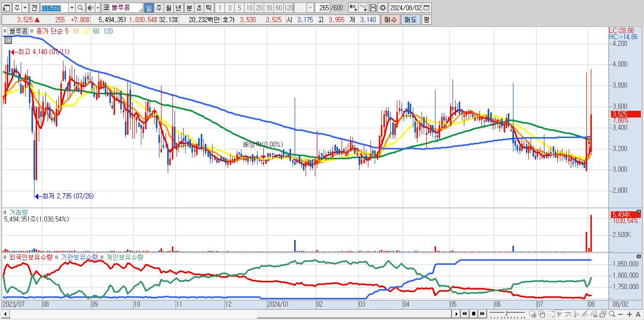Click the fast-forward double-arrow button
Screen dimensions: 644x320
482,314
